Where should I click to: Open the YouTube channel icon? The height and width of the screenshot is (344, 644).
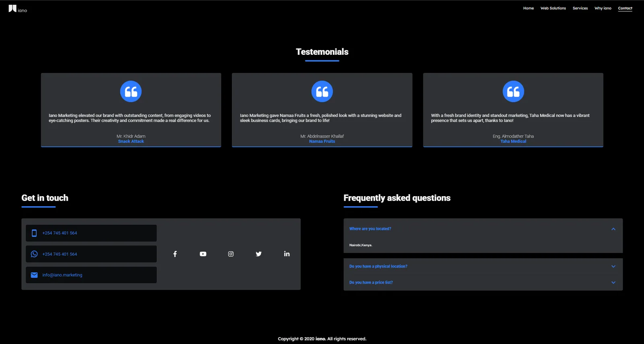(x=203, y=254)
